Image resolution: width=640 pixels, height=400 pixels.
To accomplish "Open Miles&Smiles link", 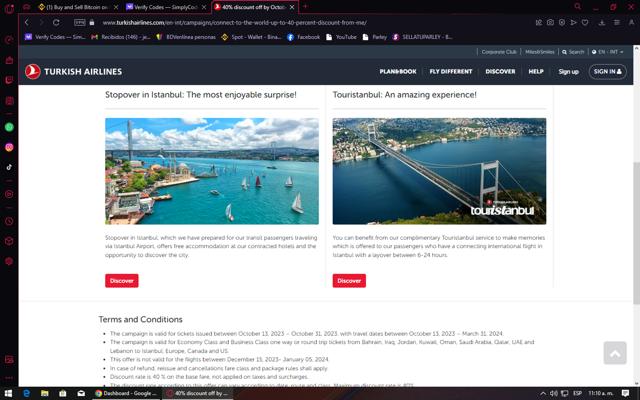I will 540,52.
